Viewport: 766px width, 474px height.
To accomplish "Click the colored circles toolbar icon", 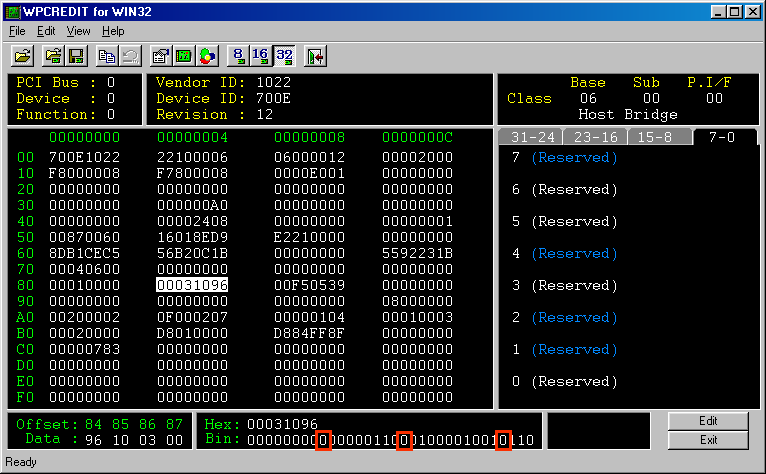I will click(x=206, y=56).
